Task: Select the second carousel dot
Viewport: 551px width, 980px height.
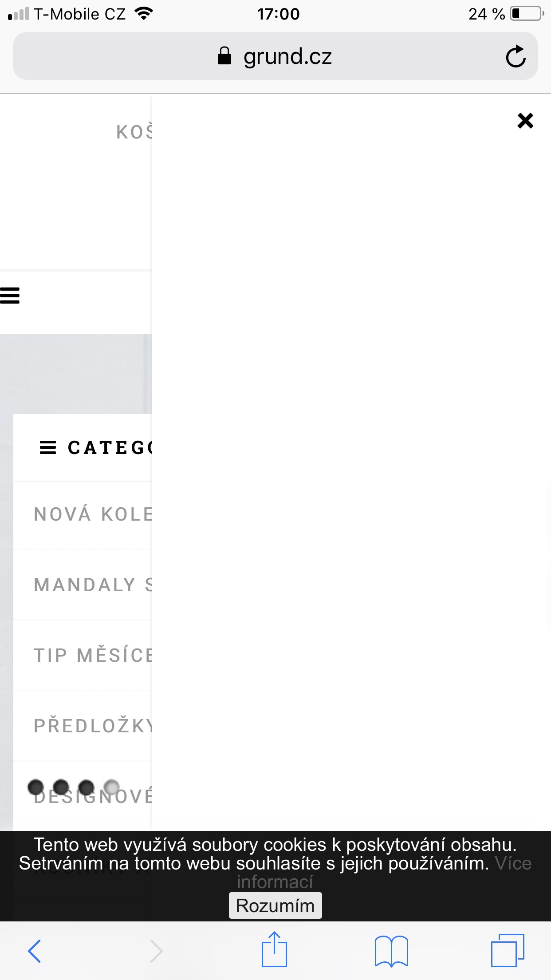Action: point(61,787)
